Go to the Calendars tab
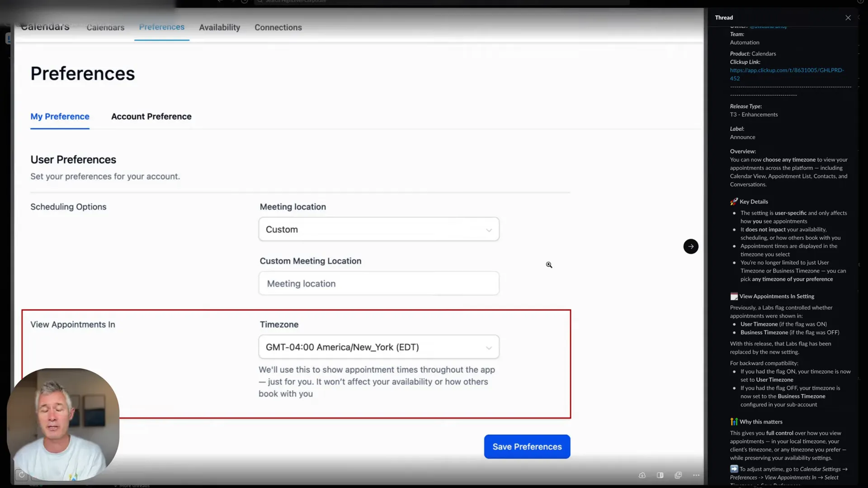 [105, 28]
